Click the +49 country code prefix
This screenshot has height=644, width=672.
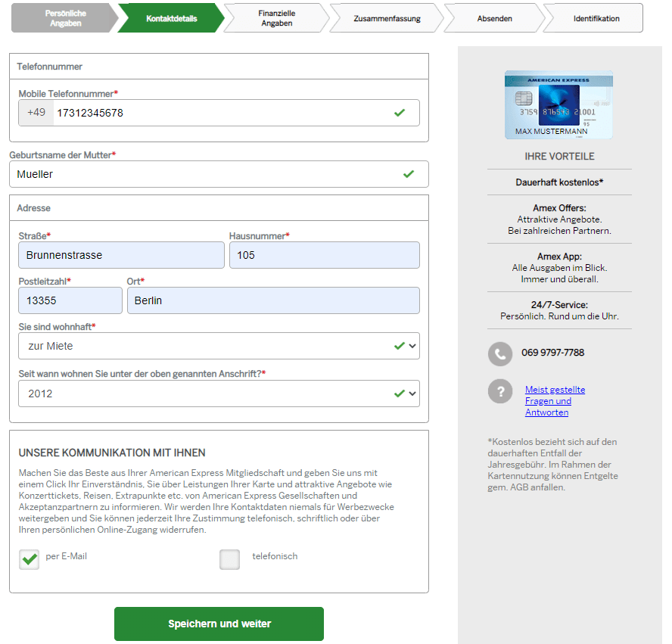coord(36,113)
